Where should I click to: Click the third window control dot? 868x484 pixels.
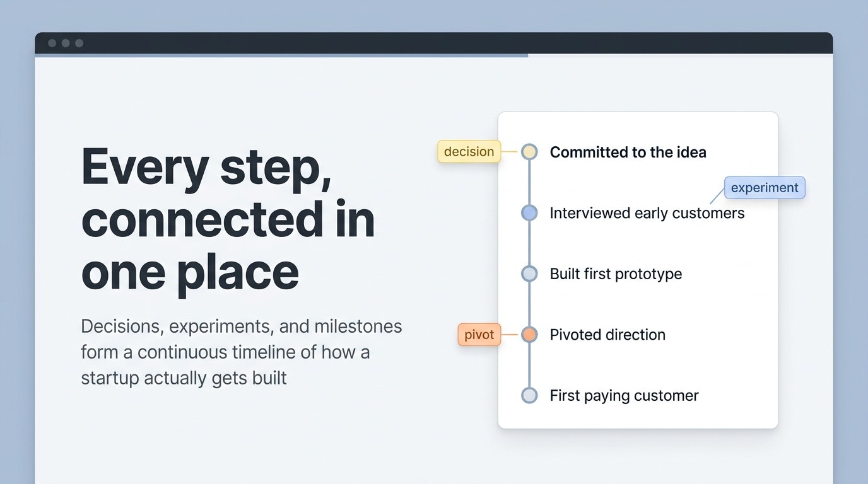79,43
